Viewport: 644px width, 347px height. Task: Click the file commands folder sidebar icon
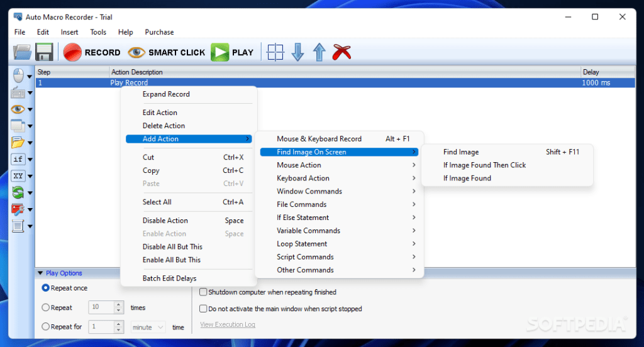[18, 143]
